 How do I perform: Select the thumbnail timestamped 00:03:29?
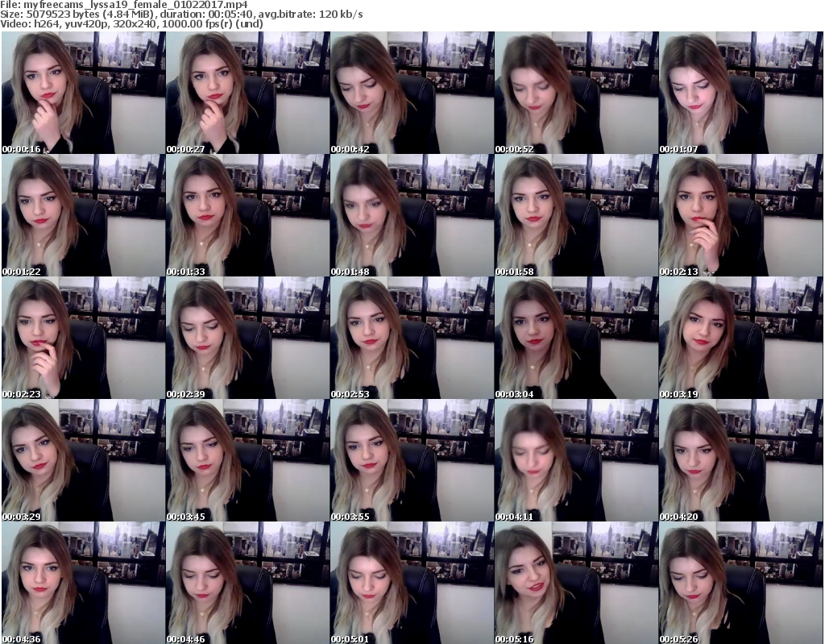(x=84, y=461)
